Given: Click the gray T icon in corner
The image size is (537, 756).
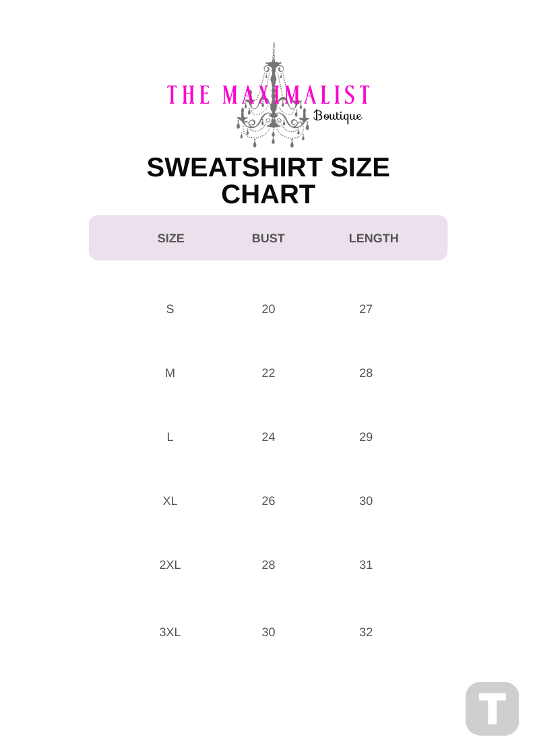Looking at the screenshot, I should point(492,708).
